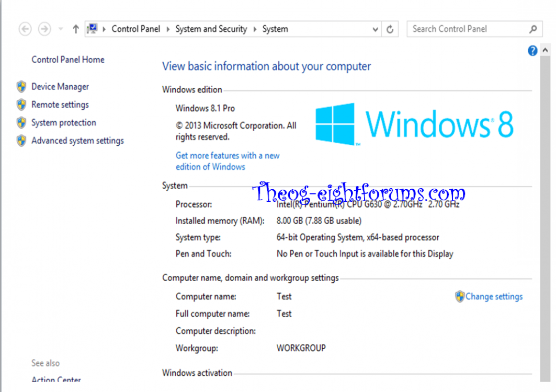Open the recent locations dropdown arrow

[x=61, y=29]
